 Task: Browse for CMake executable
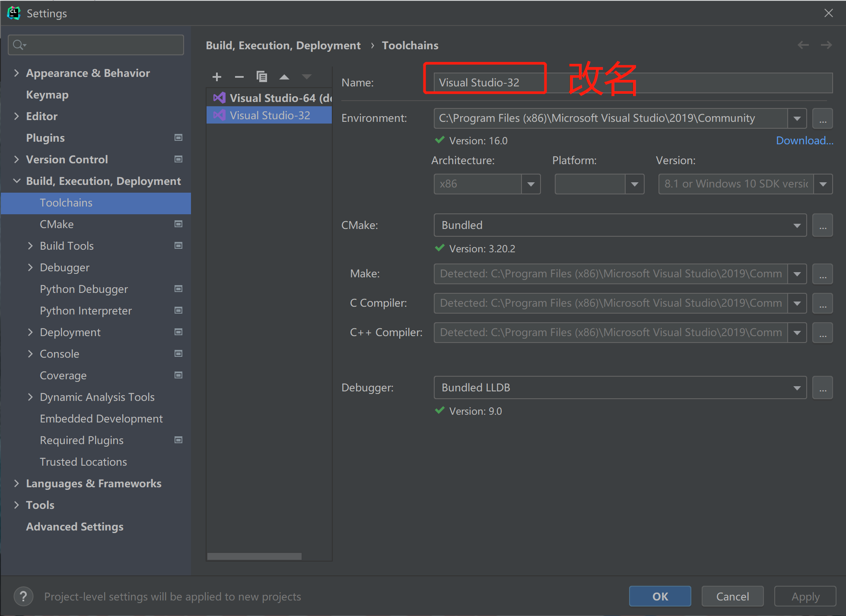click(823, 225)
